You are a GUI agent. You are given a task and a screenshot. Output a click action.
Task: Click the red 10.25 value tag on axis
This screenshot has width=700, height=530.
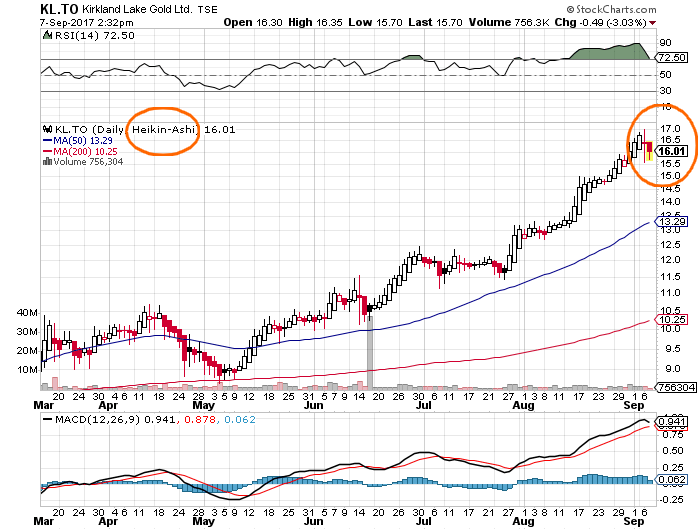671,320
